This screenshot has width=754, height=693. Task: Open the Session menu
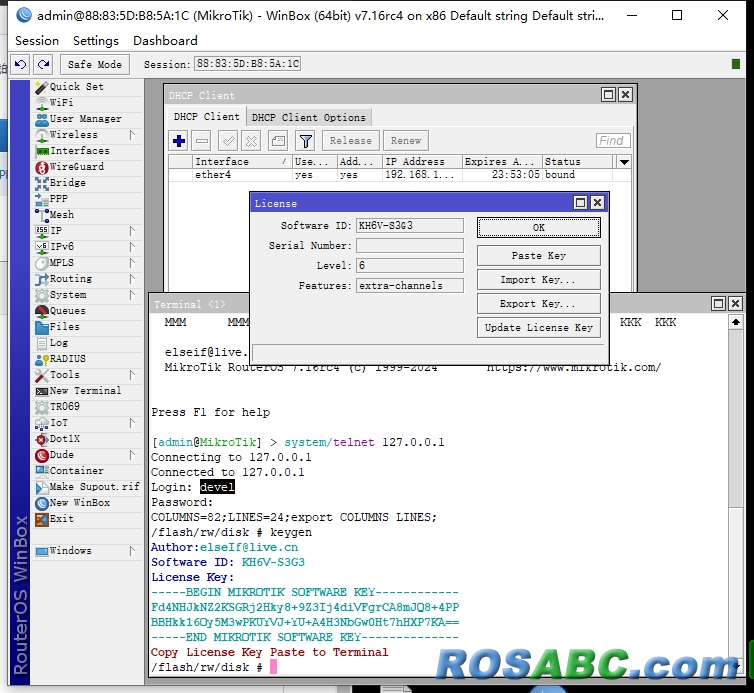(x=37, y=41)
